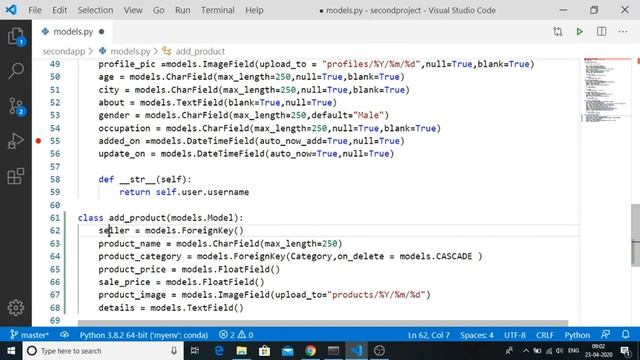
Task: Run the Python file with play button
Action: click(580, 31)
